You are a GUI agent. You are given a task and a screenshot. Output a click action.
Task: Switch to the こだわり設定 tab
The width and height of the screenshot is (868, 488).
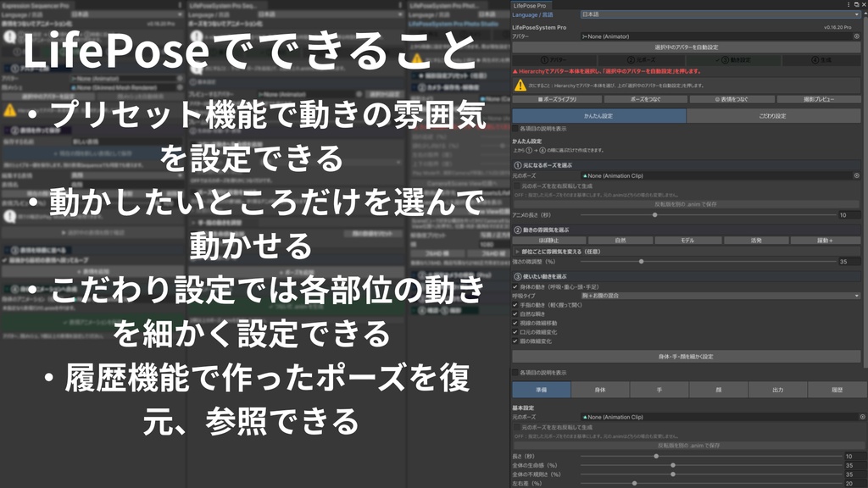coord(773,116)
